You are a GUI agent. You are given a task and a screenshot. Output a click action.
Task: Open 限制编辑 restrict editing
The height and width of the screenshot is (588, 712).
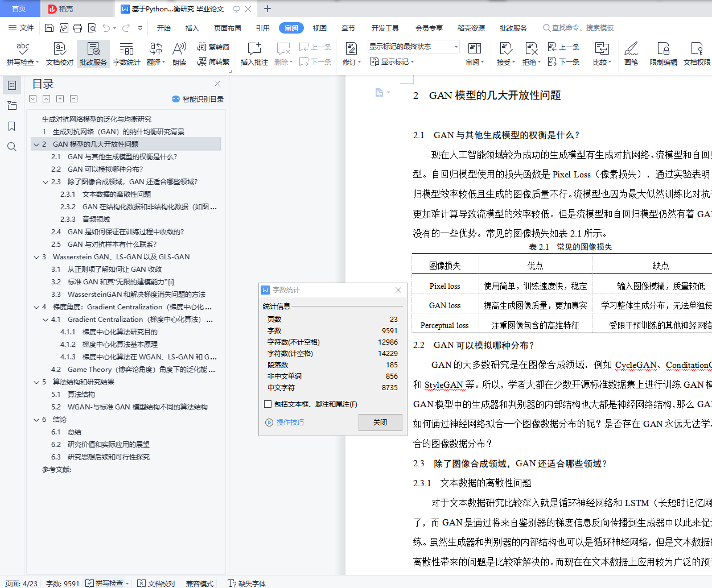(x=664, y=54)
